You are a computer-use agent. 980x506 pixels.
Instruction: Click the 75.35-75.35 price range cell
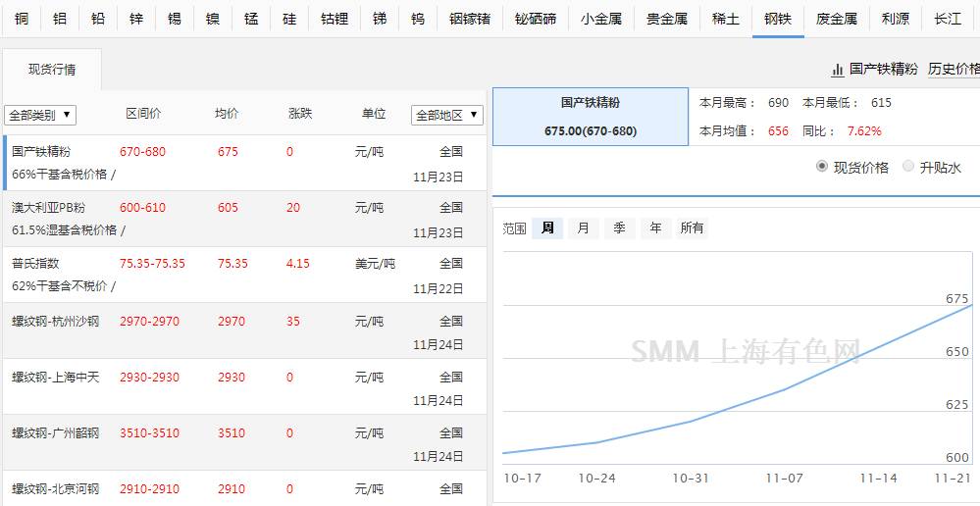152,264
